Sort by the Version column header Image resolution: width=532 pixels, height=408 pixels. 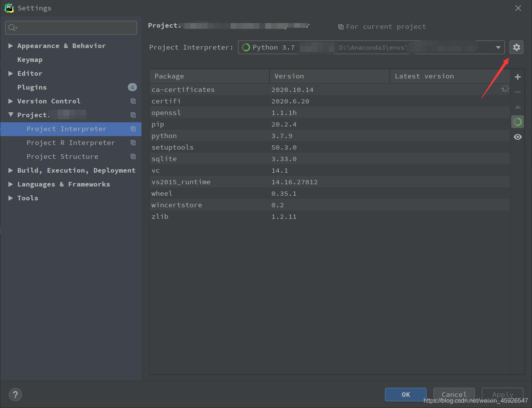330,76
